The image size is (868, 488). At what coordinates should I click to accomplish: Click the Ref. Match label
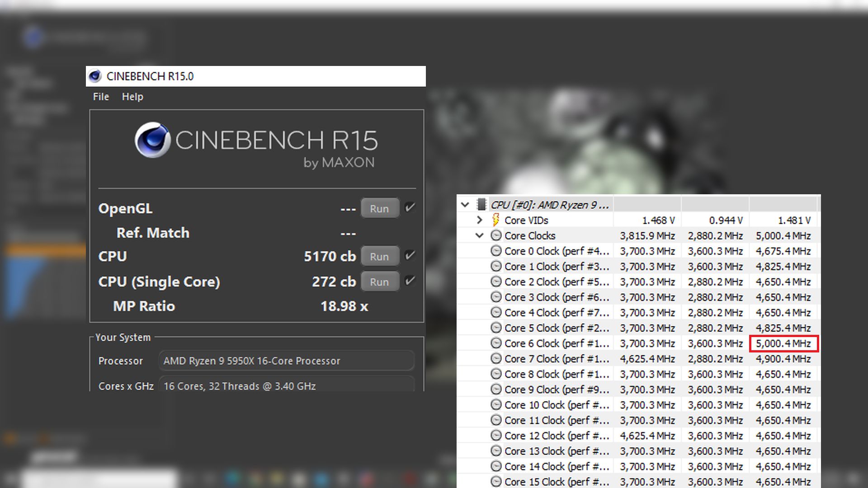click(153, 233)
